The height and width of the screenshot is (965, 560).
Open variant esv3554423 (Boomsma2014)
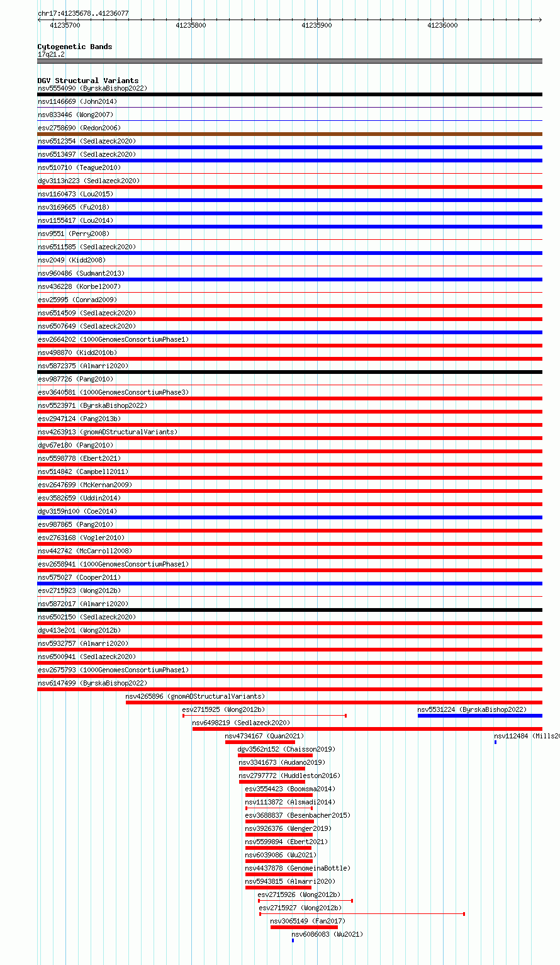(291, 789)
